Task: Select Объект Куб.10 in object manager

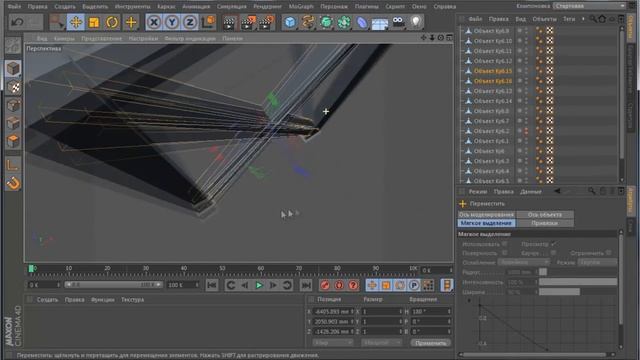Action: tap(493, 41)
